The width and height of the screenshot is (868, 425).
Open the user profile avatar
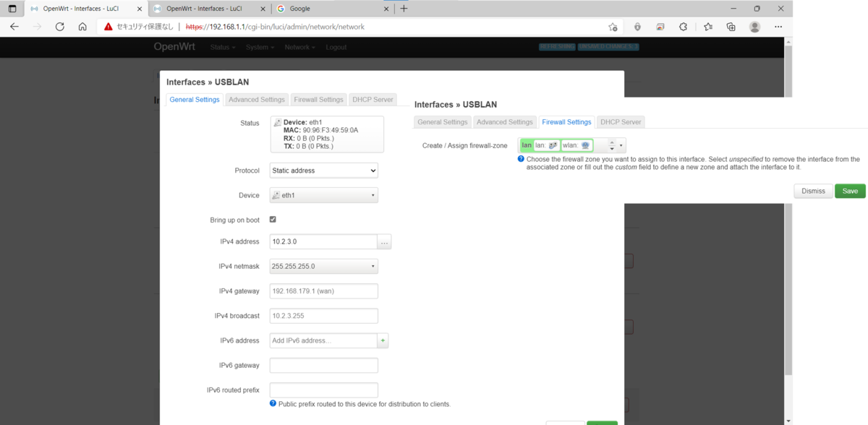coord(755,27)
